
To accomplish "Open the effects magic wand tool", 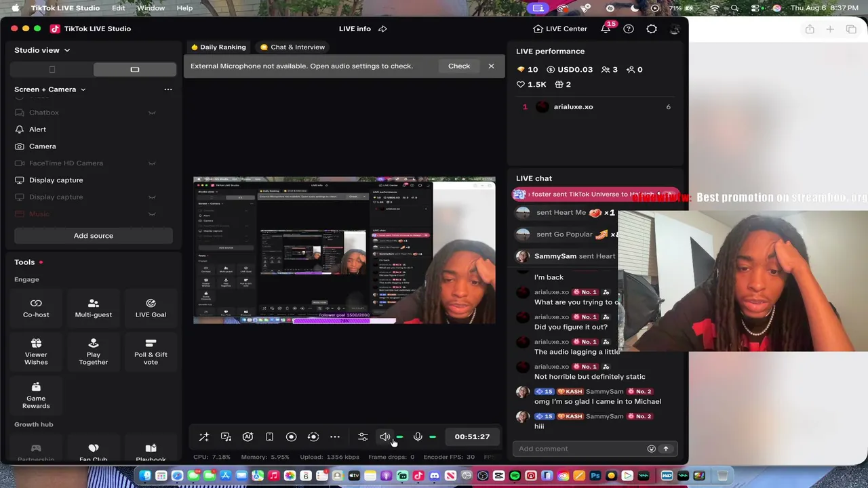I will click(x=204, y=437).
